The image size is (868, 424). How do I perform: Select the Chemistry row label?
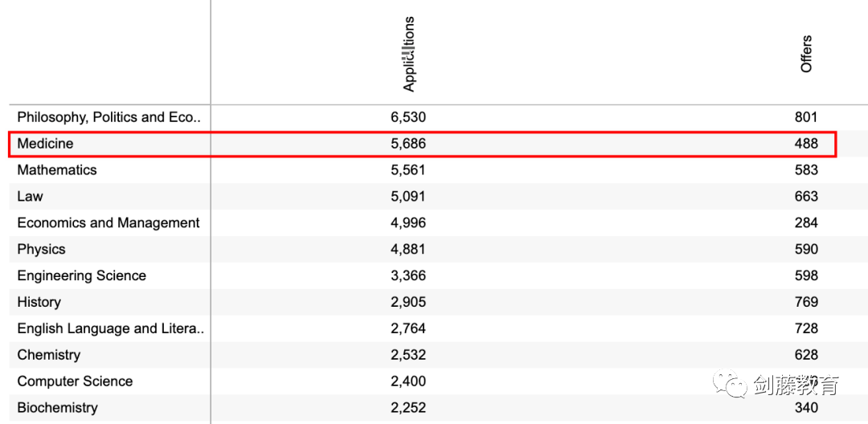[48, 355]
